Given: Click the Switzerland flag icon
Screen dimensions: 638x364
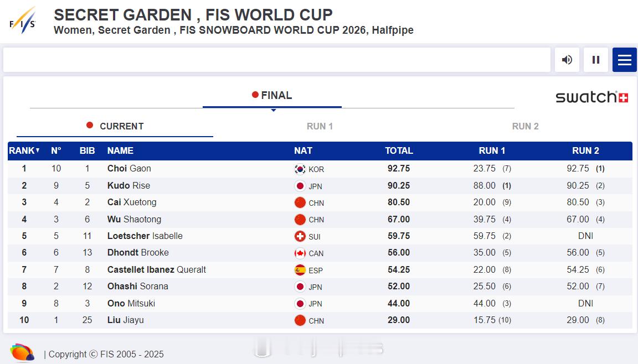Looking at the screenshot, I should coord(300,236).
